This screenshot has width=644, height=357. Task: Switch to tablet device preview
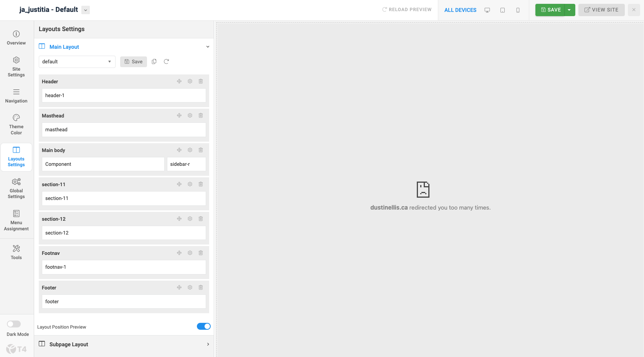[x=502, y=10]
